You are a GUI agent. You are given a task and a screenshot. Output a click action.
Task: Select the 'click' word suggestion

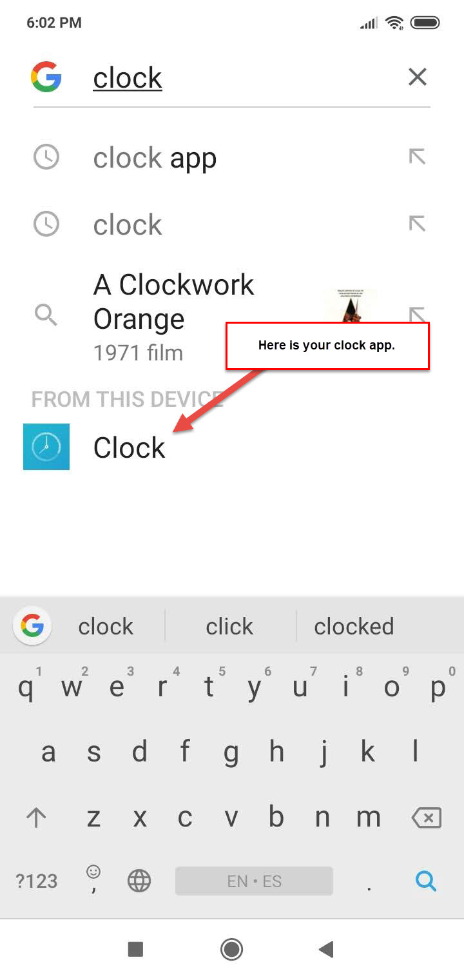pos(229,625)
